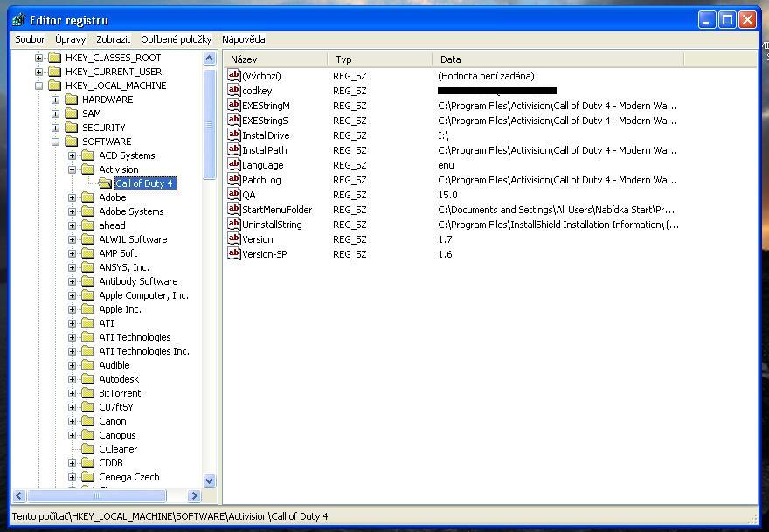Click the HARDWARE folder icon
This screenshot has height=532, width=769.
(x=71, y=100)
